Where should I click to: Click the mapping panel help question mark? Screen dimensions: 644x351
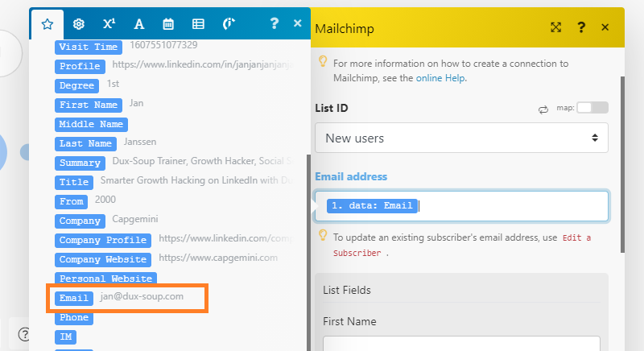click(x=274, y=23)
